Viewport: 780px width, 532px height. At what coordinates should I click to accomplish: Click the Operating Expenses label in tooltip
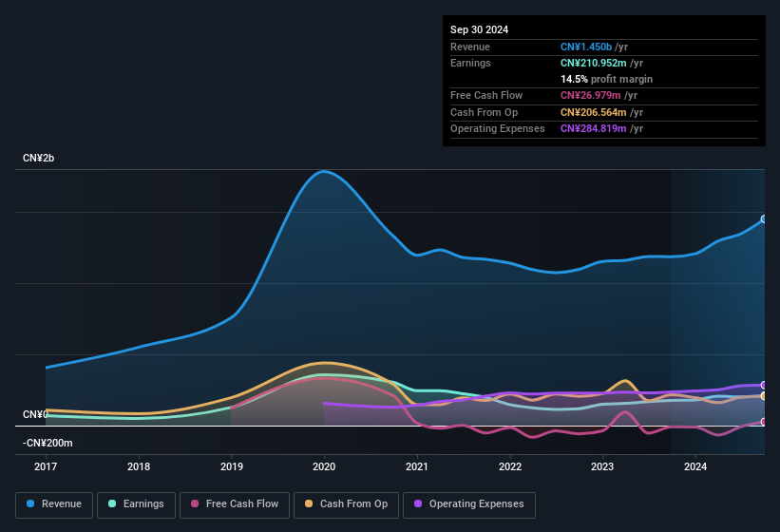click(x=498, y=129)
